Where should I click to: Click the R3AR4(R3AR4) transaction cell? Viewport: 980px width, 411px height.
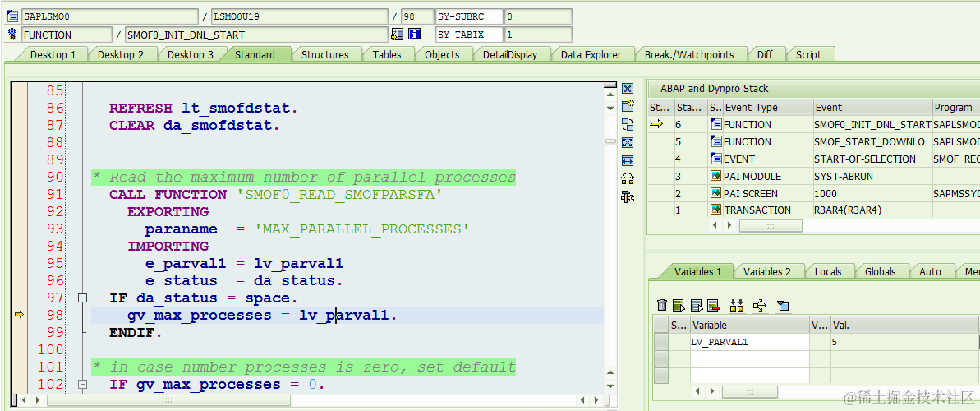point(872,210)
